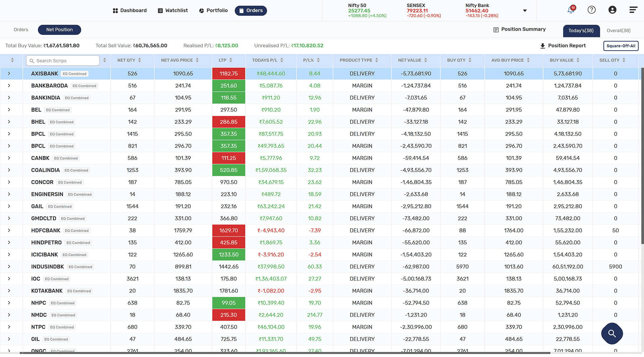This screenshot has height=357, width=644.
Task: Click the horizontal scrollbar at bottom
Action: [285, 353]
